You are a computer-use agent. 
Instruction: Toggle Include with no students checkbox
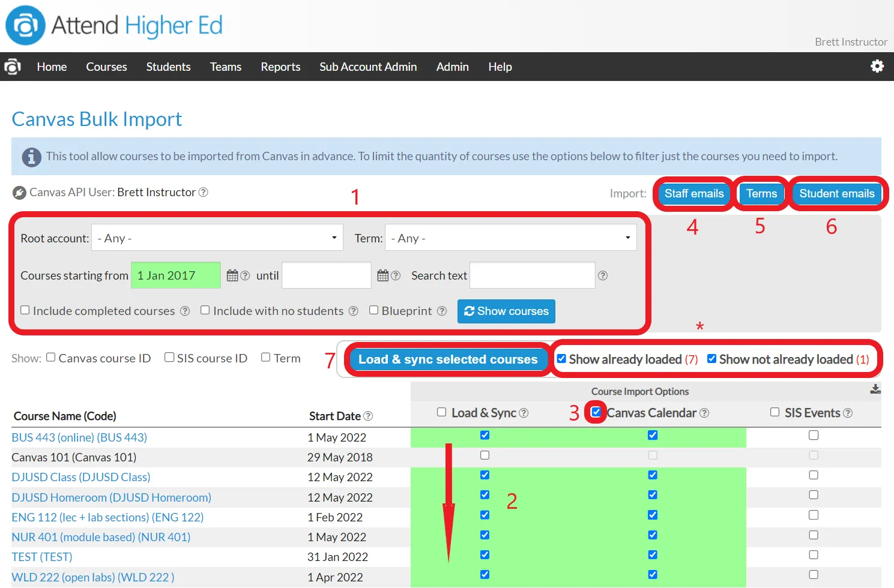click(x=205, y=310)
